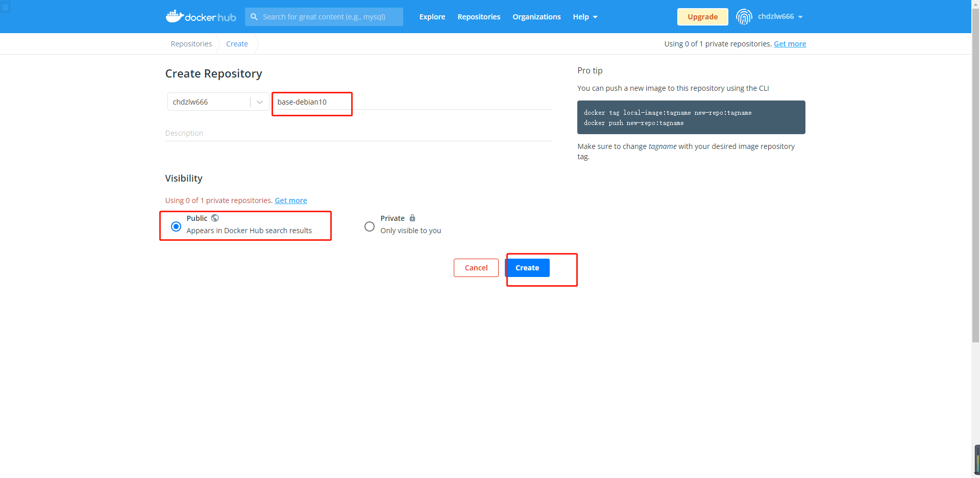980x478 pixels.
Task: Open the fingerprint avatar icon
Action: click(744, 17)
